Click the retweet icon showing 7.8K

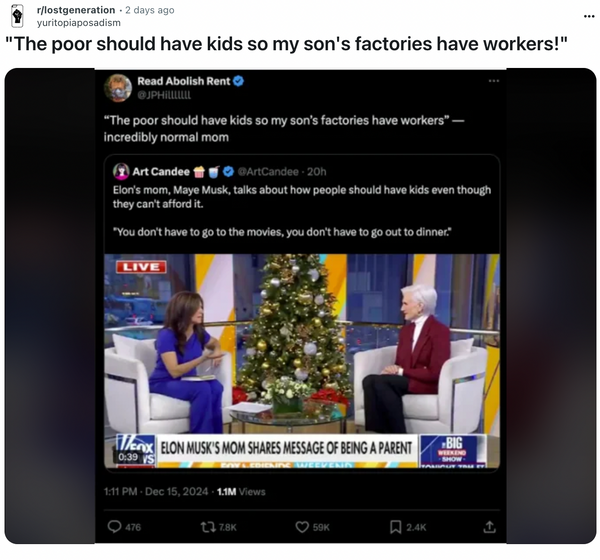tap(208, 527)
